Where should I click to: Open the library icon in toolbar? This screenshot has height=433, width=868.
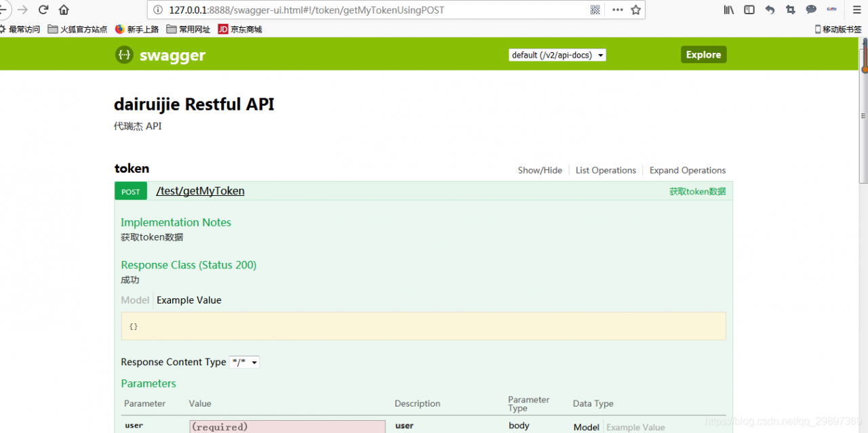coord(729,9)
